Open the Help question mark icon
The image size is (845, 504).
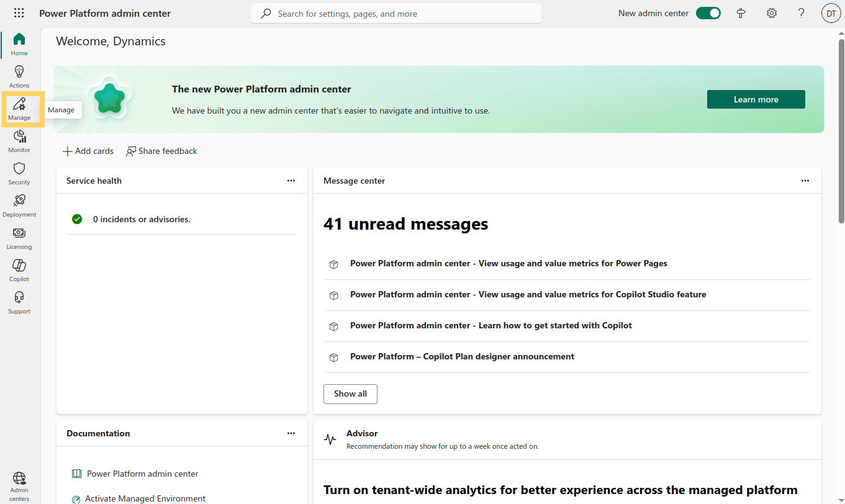click(x=802, y=13)
